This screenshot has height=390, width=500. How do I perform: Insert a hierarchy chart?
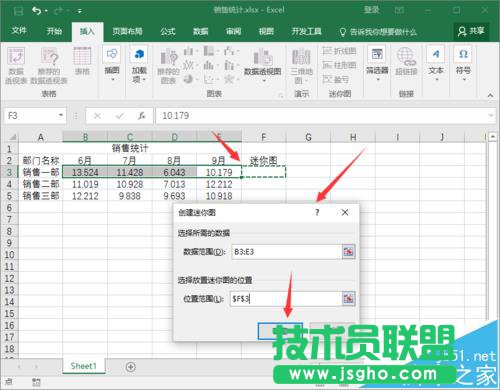coord(210,51)
